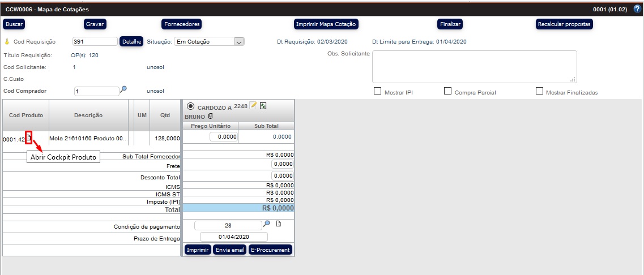This screenshot has height=275, width=644.
Task: Open the product cockpit document icon
Action: (29, 136)
